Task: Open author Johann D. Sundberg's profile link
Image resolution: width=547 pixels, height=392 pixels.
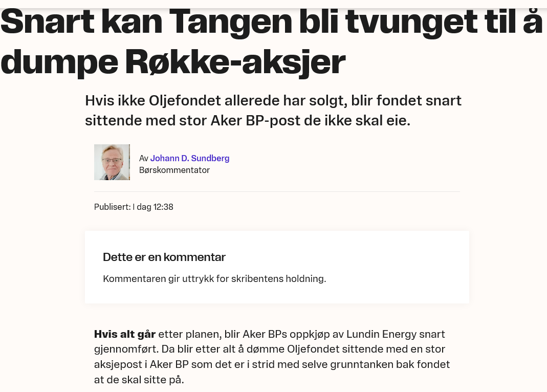Action: 190,158
